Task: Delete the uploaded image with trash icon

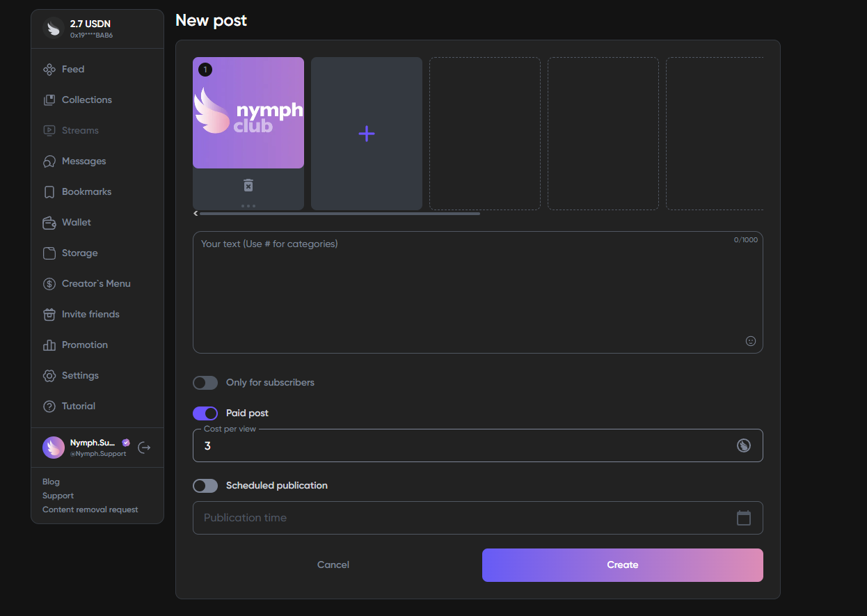Action: (248, 185)
